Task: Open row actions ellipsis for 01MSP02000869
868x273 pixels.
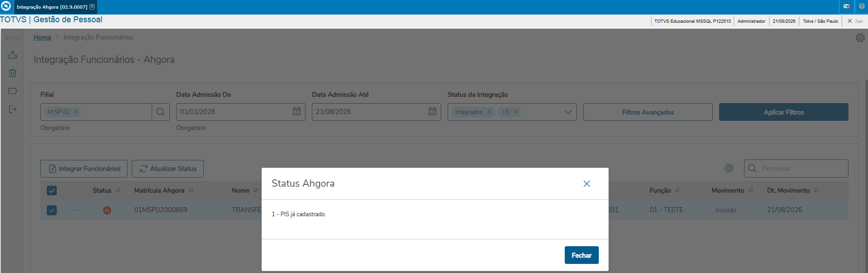Action: 75,210
